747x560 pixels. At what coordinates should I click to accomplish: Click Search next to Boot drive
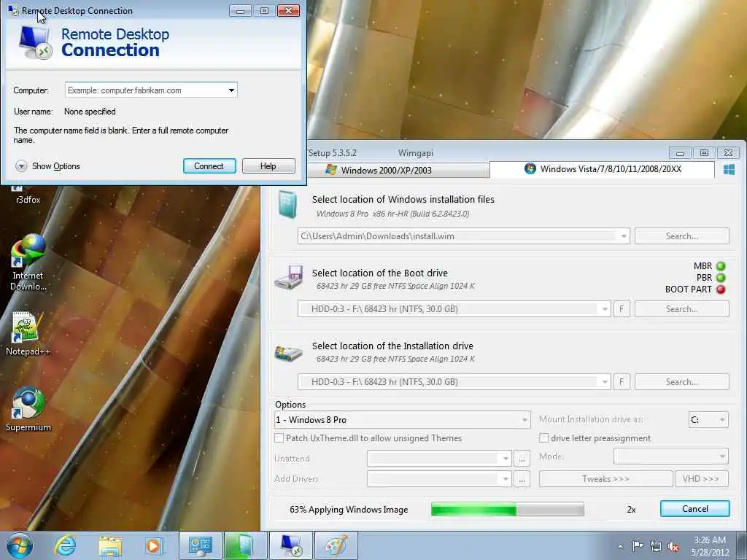coord(682,309)
